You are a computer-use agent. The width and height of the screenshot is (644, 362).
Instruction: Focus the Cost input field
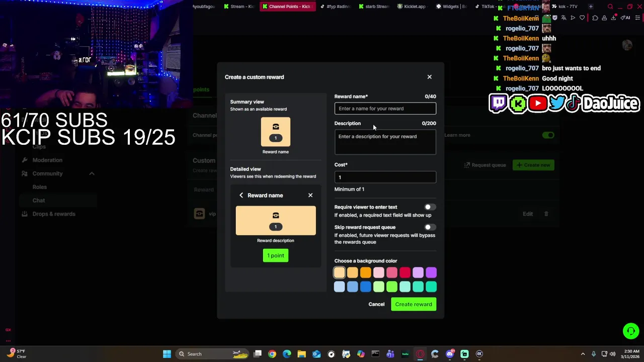[x=385, y=177]
